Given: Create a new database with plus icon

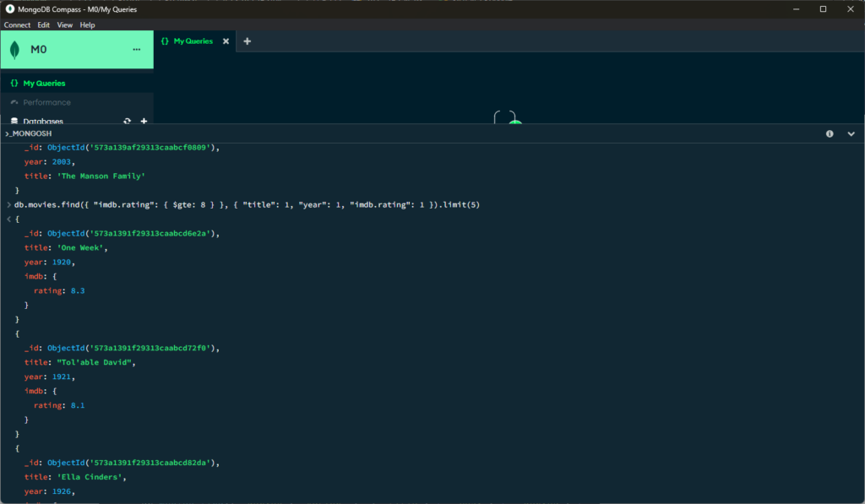Looking at the screenshot, I should (144, 122).
